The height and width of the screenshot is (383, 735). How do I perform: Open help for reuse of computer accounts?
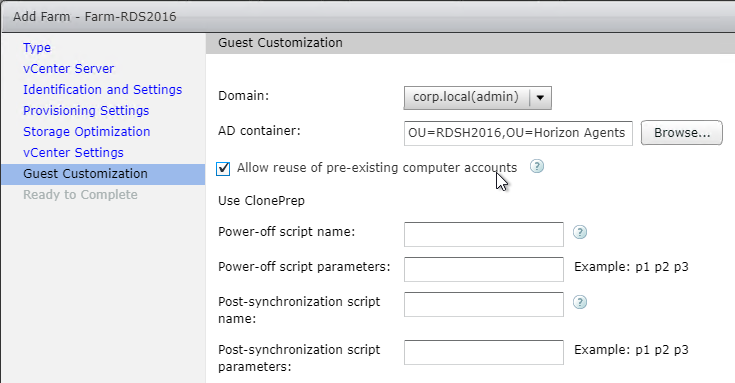click(537, 166)
